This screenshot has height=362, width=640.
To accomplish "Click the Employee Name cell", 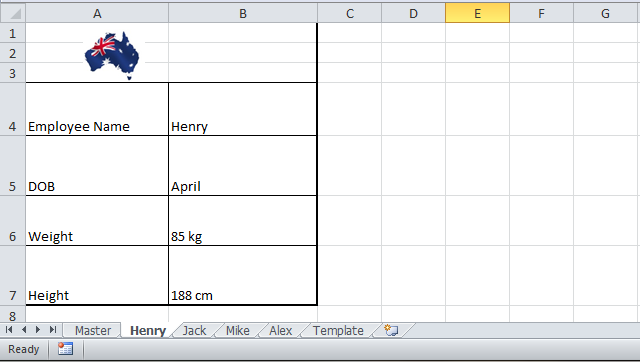I will pos(97,109).
